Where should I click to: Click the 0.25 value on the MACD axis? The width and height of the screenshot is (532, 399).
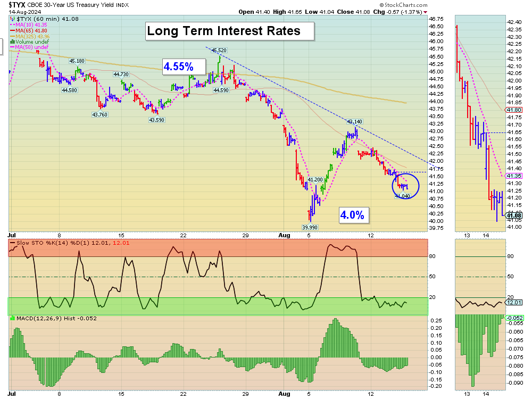[x=436, y=321]
